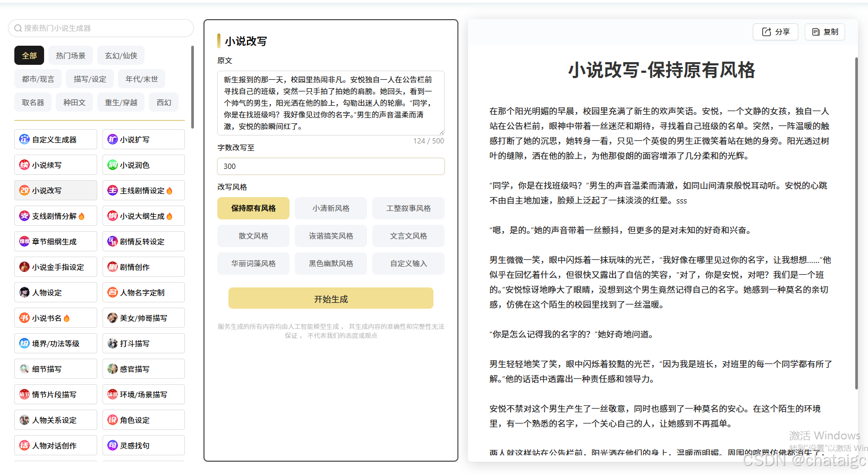This screenshot has width=868, height=475.
Task: Choose the 小清新风格 style option
Action: pyautogui.click(x=331, y=208)
